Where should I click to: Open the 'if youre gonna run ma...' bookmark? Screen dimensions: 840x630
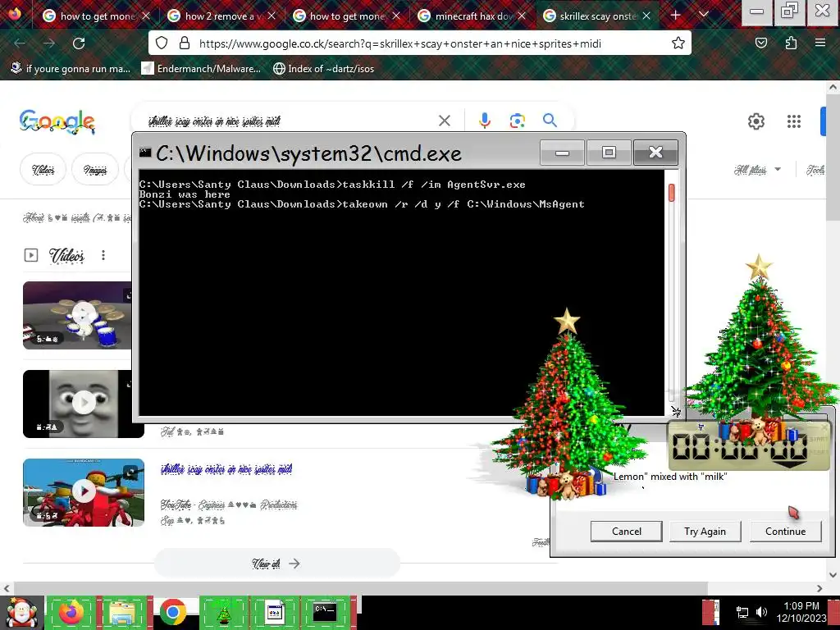click(71, 69)
